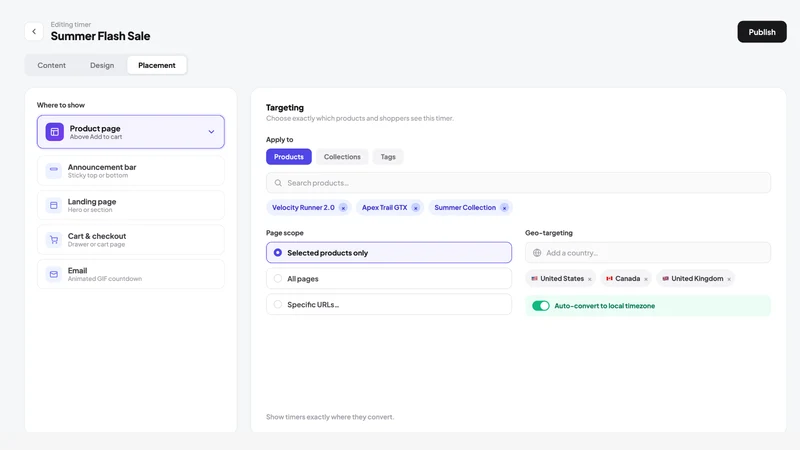The width and height of the screenshot is (800, 450).
Task: Open the Placement tab
Action: pyautogui.click(x=157, y=65)
